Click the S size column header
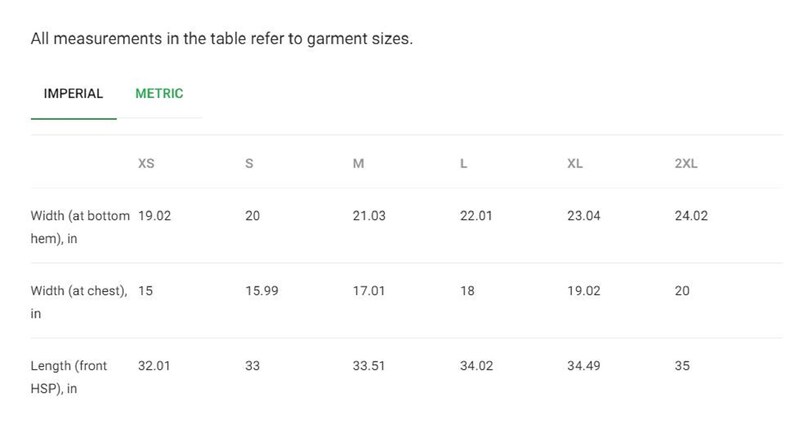 coord(249,164)
